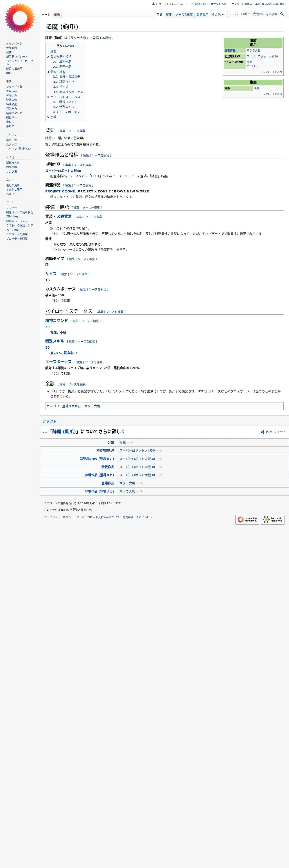The height and width of the screenshot is (868, 289).
Task: Open the その他 dropdown menu
Action: click(218, 14)
